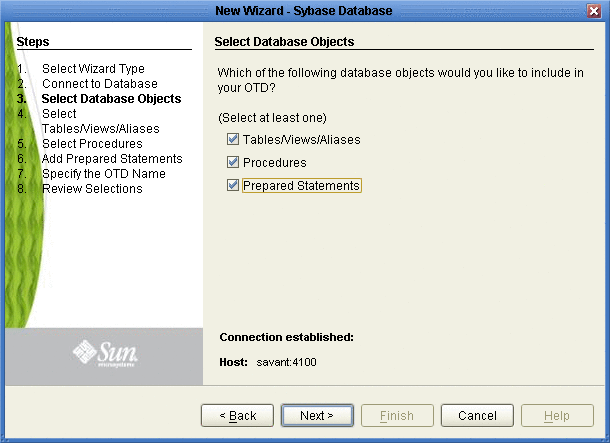
Task: Click step 'Add Prepared Statements'
Action: coord(112,159)
